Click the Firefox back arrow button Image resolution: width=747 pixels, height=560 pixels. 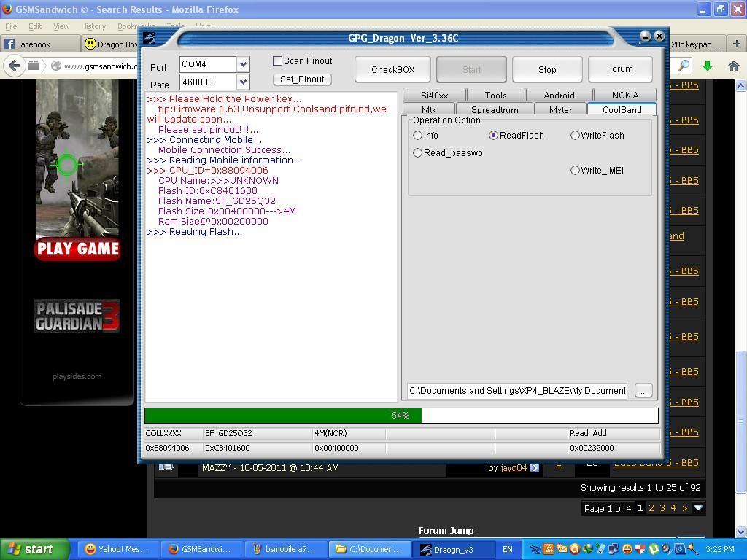click(x=14, y=66)
